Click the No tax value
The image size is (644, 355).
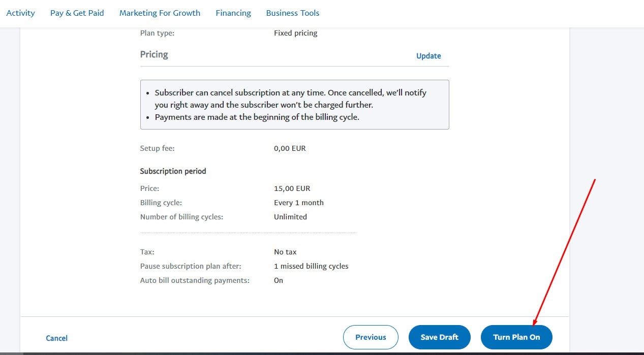point(285,252)
